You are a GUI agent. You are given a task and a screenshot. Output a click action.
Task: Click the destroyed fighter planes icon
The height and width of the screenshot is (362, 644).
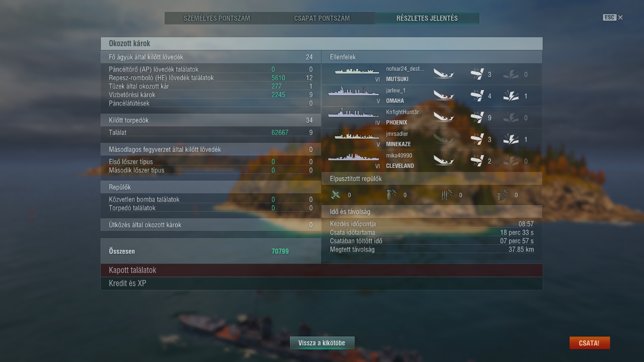(x=336, y=195)
